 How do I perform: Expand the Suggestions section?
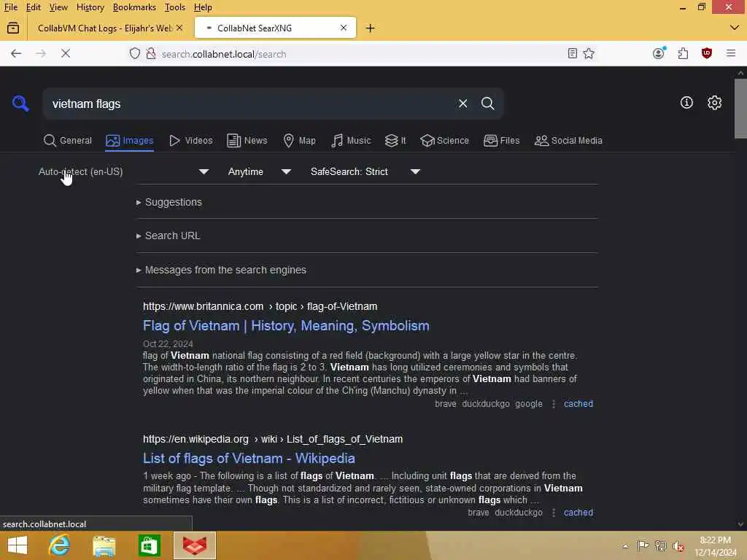click(169, 202)
